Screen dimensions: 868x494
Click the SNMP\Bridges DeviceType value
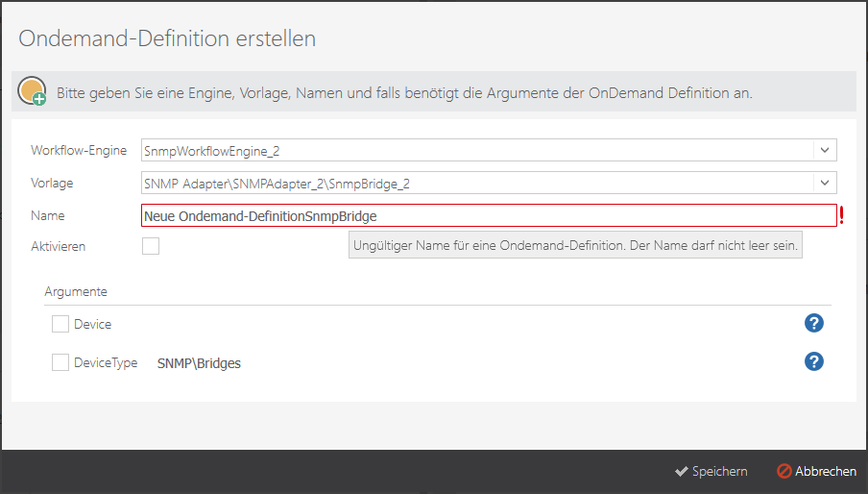(x=199, y=363)
